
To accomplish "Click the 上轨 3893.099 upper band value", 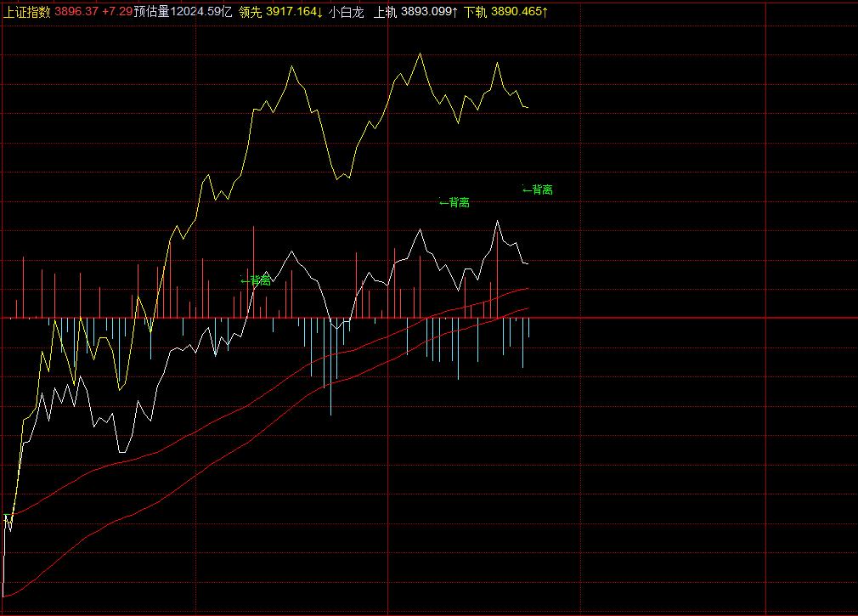I will (x=415, y=12).
